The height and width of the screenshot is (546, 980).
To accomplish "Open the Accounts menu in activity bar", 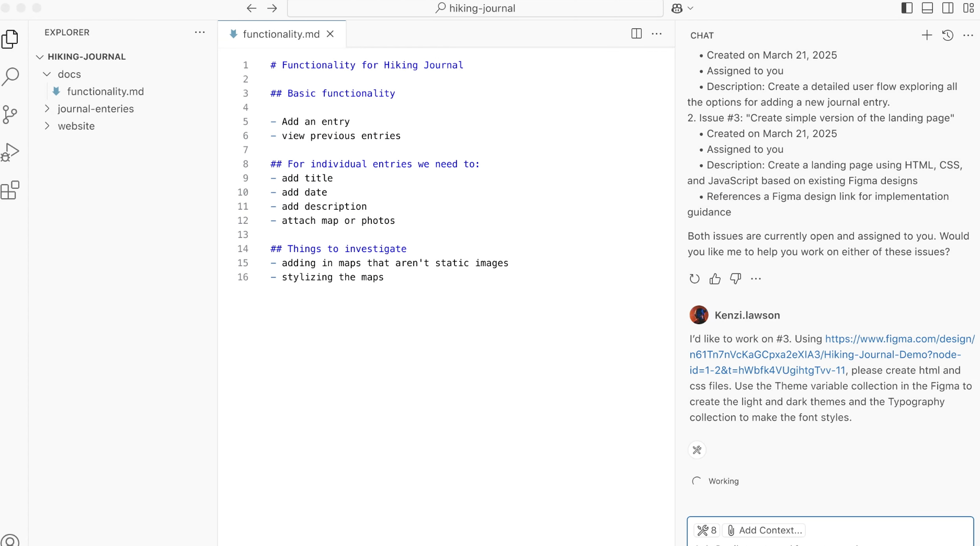I will click(x=10, y=540).
